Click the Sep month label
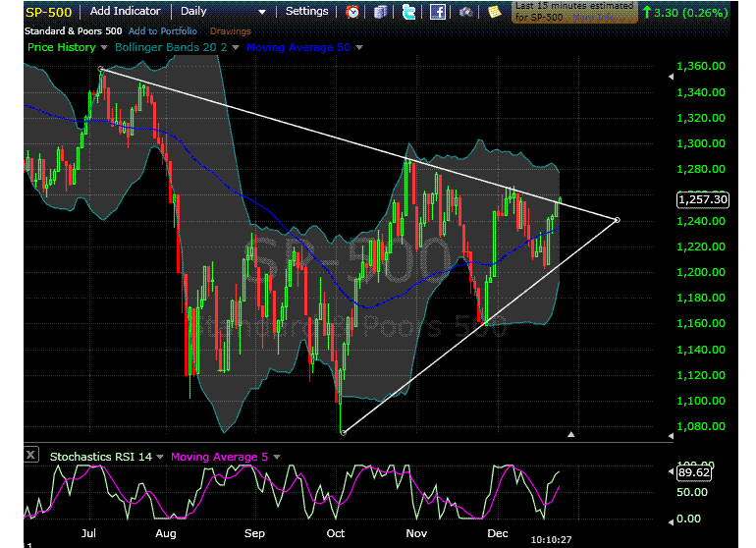This screenshot has height=548, width=756. 254,533
